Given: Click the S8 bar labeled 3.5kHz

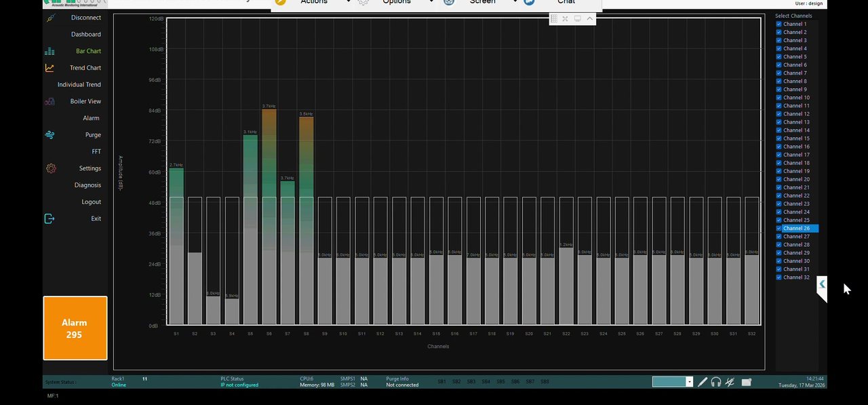Looking at the screenshot, I should click(306, 220).
